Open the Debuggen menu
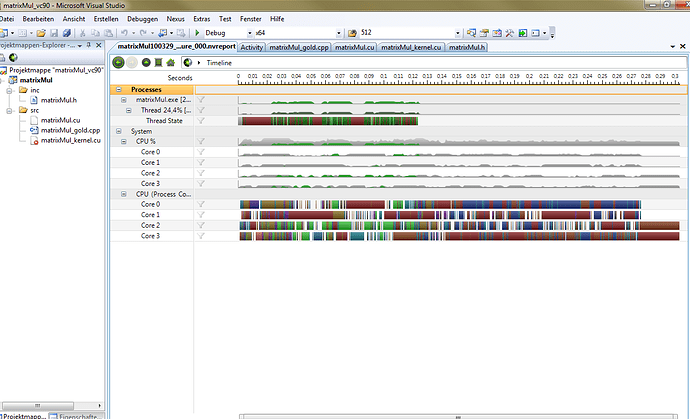Image resolution: width=690 pixels, height=419 pixels. pyautogui.click(x=143, y=19)
